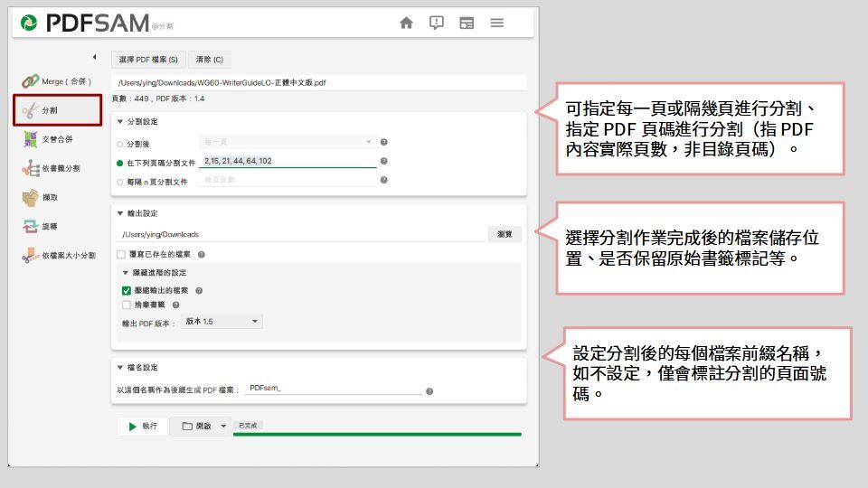Open the news notification icon
The image size is (868, 488).
436,23
